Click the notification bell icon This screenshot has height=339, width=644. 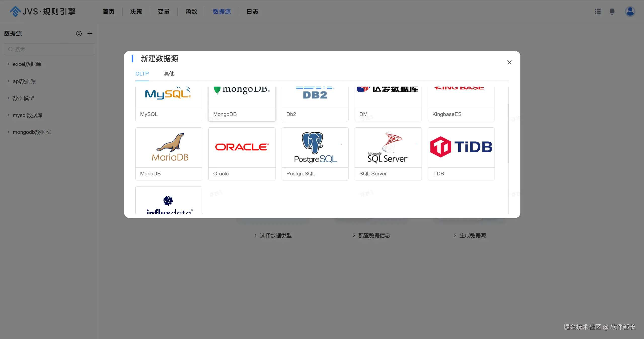tap(612, 12)
